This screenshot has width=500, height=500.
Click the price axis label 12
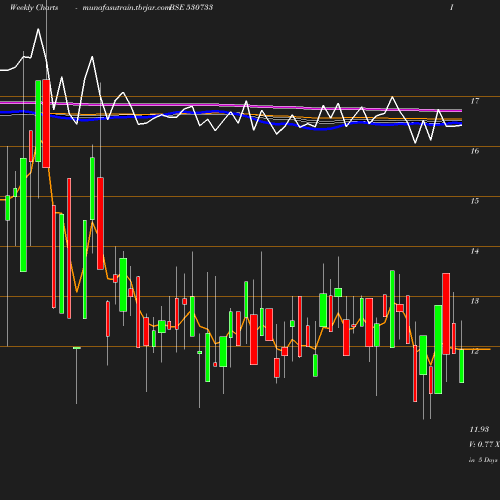tap(475, 351)
